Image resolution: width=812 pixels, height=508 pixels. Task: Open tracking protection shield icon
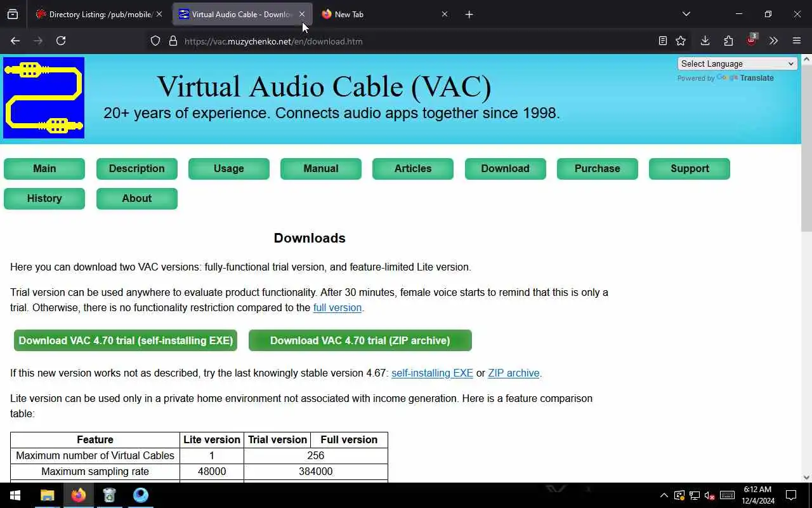[x=155, y=41]
